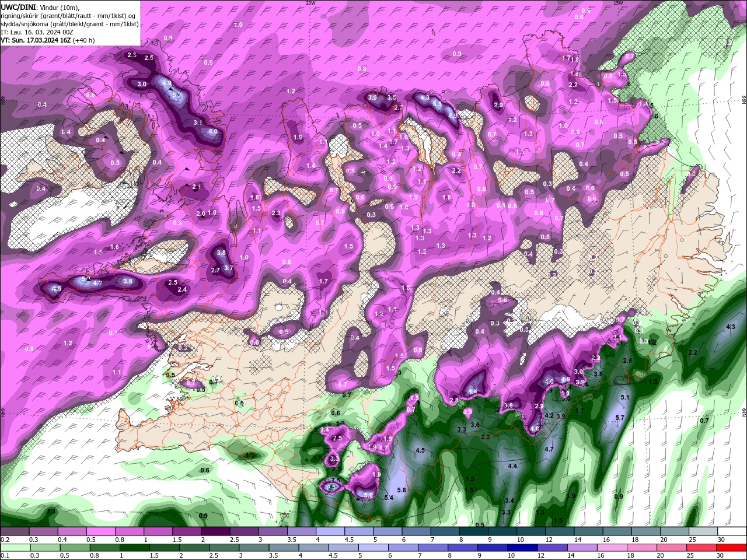The image size is (747, 560).
Task: Click the 5.1 precipitation value on the map
Action: pyautogui.click(x=625, y=397)
